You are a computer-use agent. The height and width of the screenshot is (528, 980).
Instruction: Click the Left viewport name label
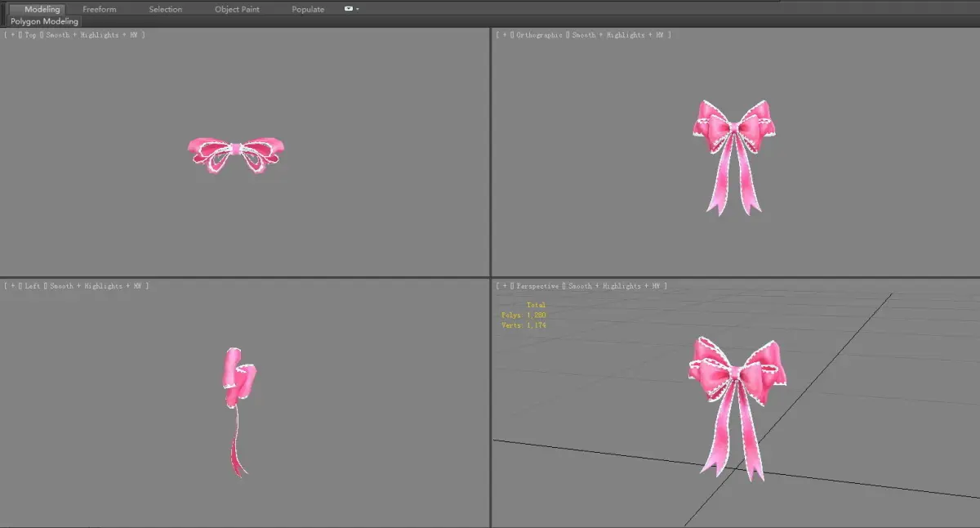pos(33,286)
